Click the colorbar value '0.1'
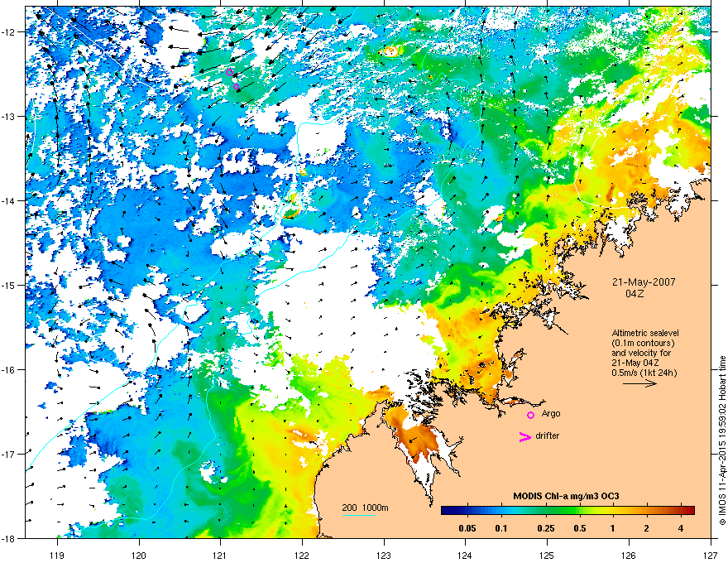This screenshot has height=563, width=728. [x=501, y=528]
